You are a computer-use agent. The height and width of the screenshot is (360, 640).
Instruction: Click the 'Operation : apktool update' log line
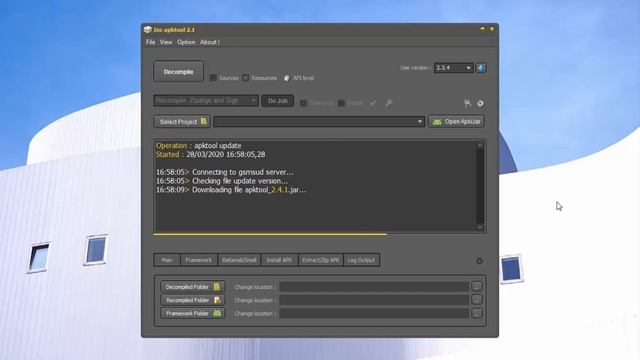coord(198,145)
